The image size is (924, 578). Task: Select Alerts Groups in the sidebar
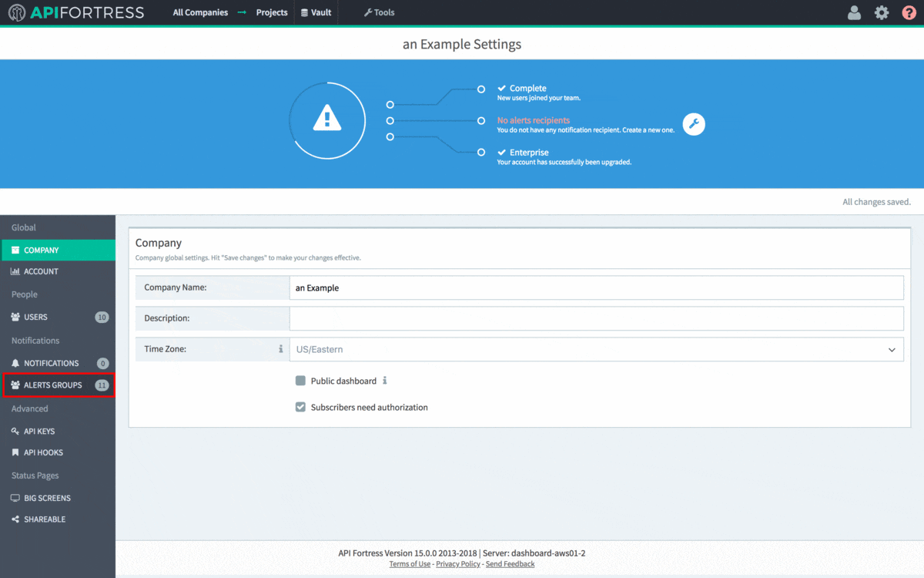click(52, 385)
